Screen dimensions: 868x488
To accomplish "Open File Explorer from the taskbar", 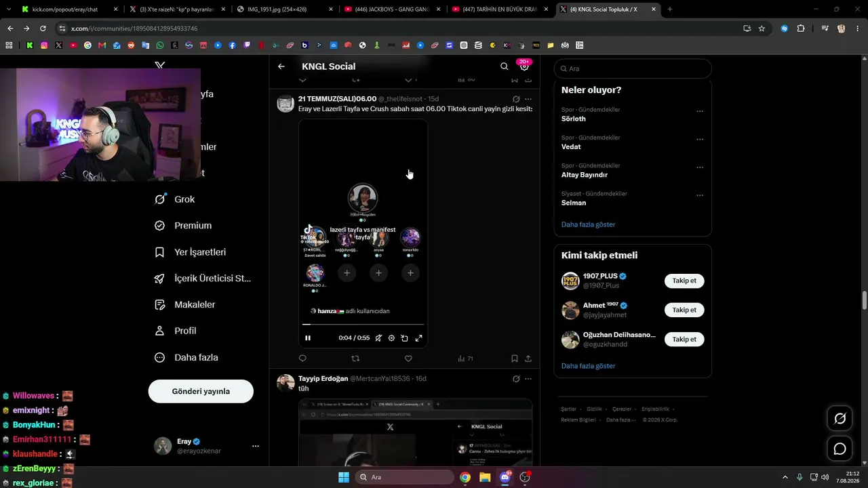I will point(485,477).
